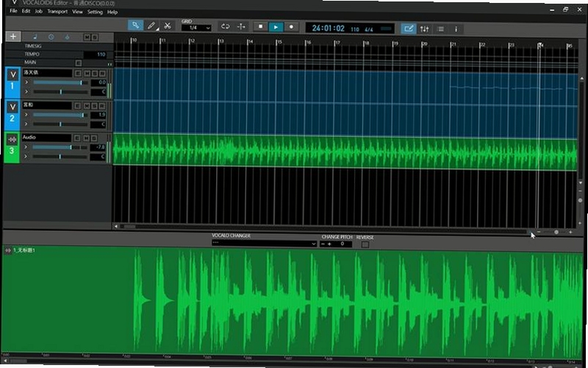Open effect E button on track 2
The image size is (588, 368).
pos(78,106)
